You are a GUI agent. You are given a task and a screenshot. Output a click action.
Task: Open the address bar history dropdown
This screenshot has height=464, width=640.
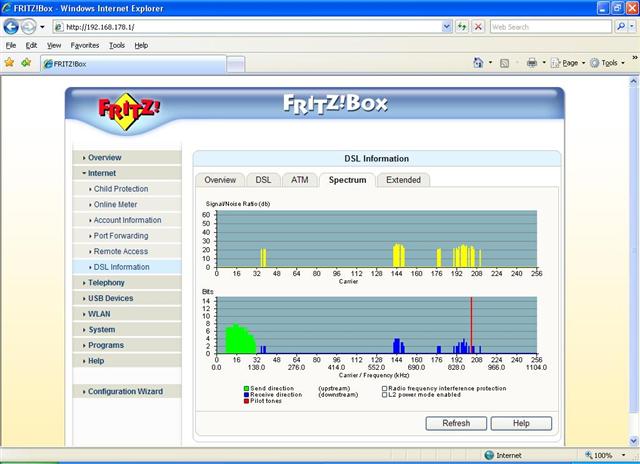coord(447,27)
